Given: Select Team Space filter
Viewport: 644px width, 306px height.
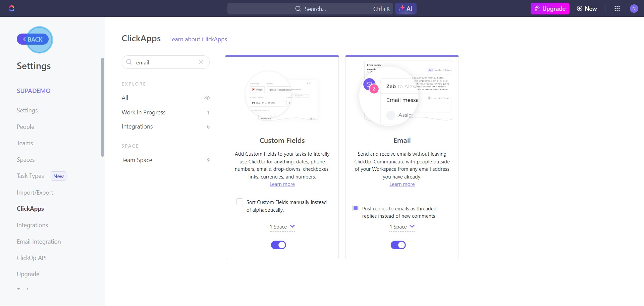Looking at the screenshot, I should pos(166,160).
